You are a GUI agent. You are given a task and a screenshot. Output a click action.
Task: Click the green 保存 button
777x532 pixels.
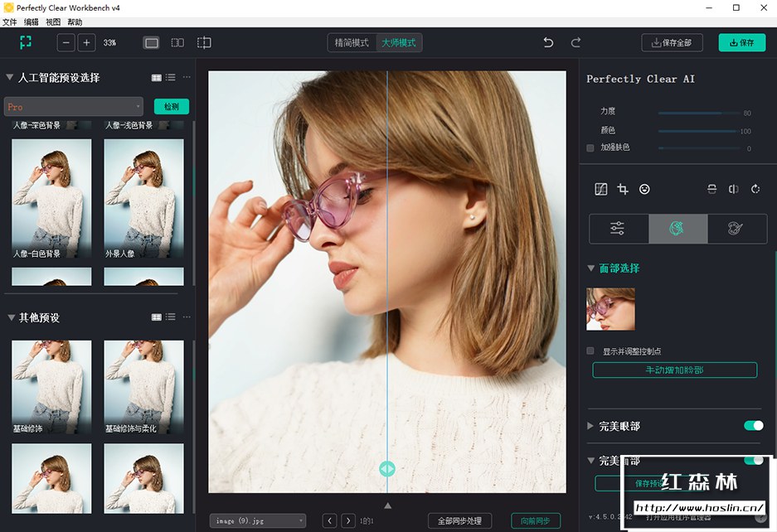[742, 42]
